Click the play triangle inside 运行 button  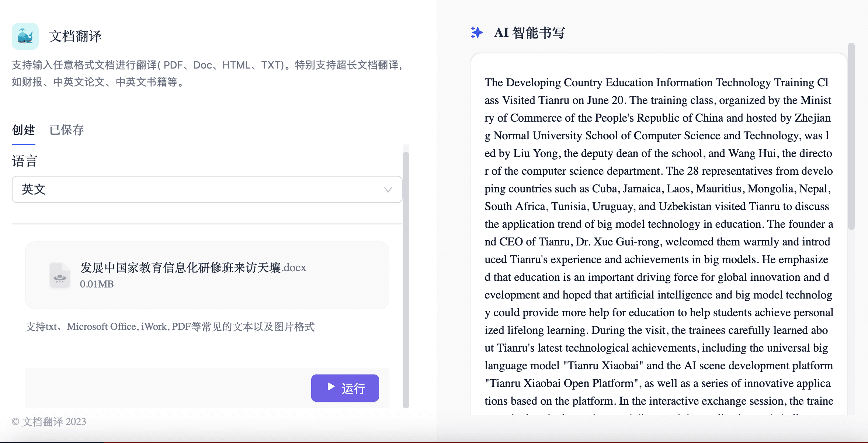coord(331,387)
